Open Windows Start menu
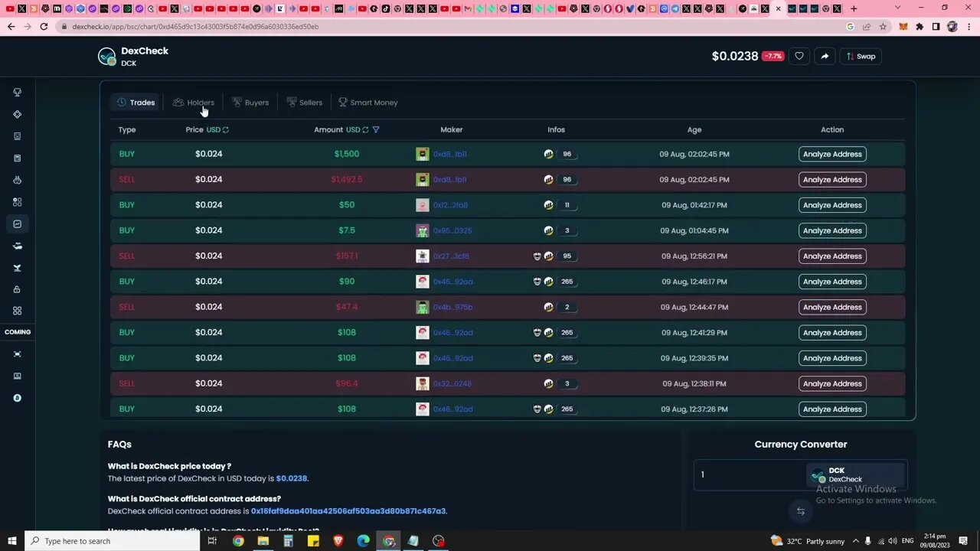 [x=12, y=541]
